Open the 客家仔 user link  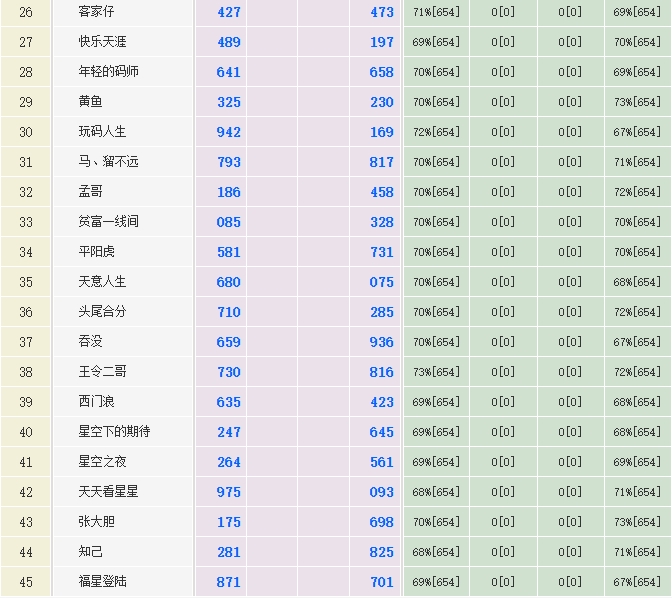click(98, 12)
